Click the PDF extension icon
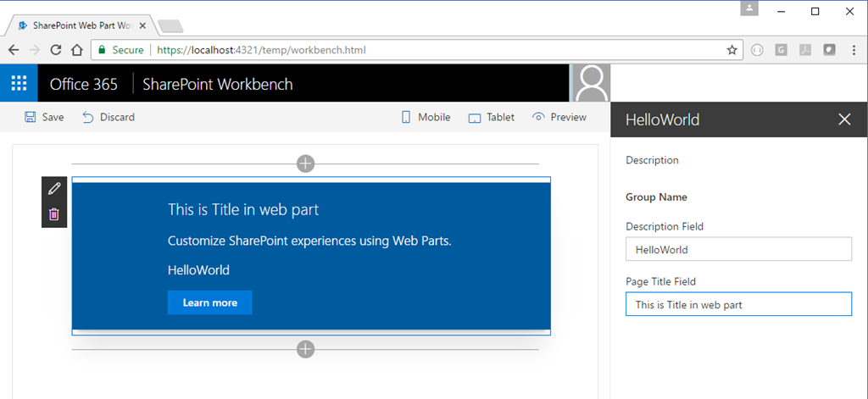The width and height of the screenshot is (868, 399). click(805, 50)
